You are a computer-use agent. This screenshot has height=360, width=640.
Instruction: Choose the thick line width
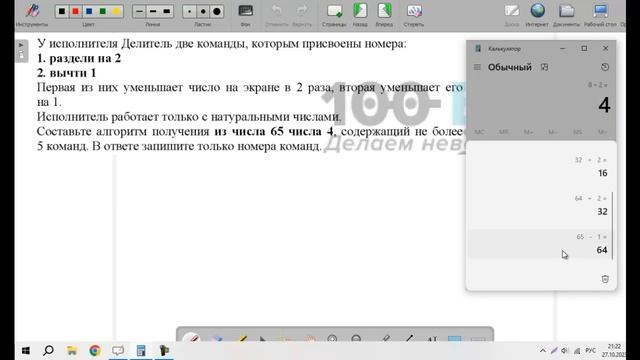coord(166,11)
